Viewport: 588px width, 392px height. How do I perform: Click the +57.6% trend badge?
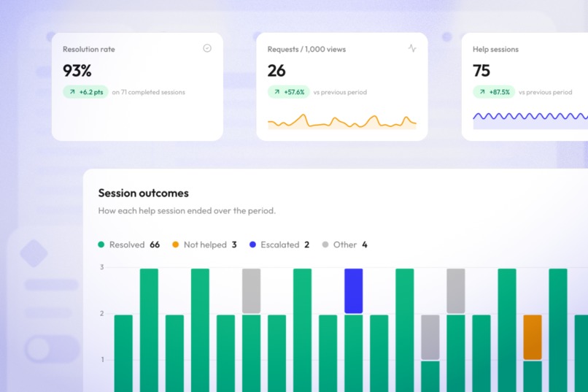288,92
